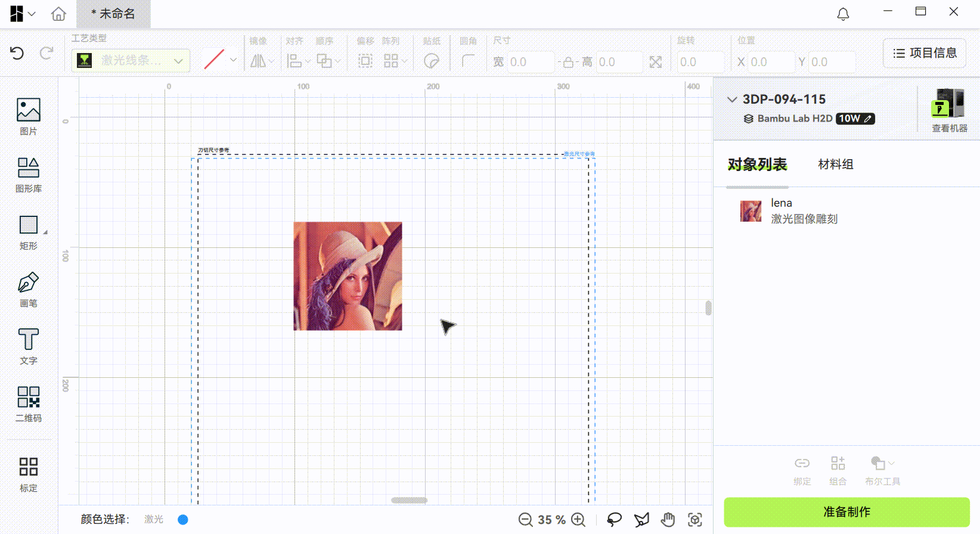Zoom out with the minus icon
This screenshot has width=980, height=534.
tap(525, 520)
